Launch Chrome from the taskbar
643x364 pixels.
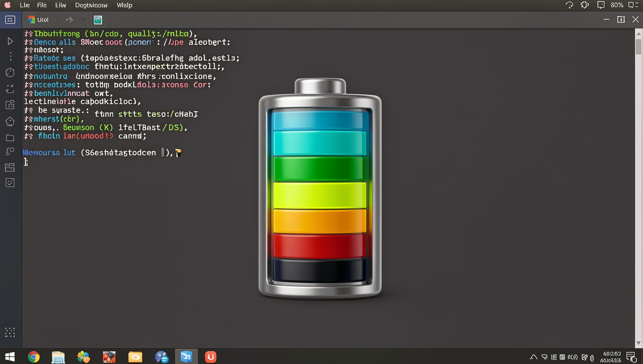(34, 357)
